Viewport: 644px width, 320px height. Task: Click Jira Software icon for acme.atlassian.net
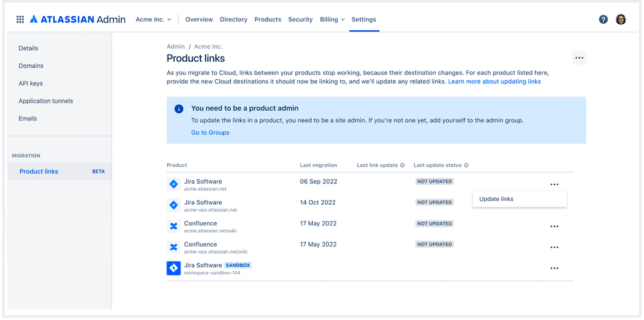[x=173, y=185]
